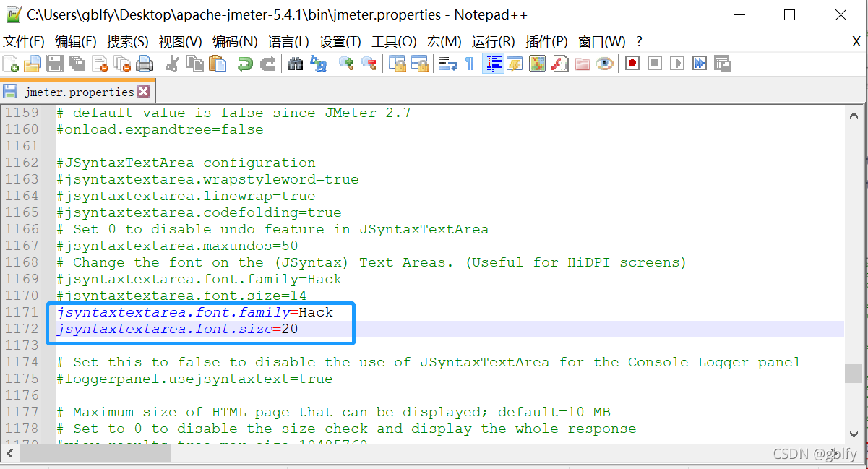Screen dimensions: 868x469
Task: Click the line #jsyntaxtextarea.linewrap=true
Action: (186, 196)
